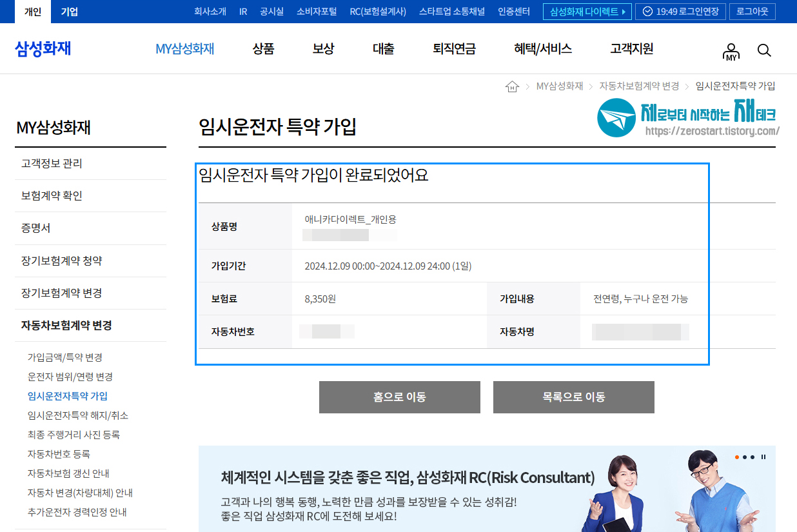The width and height of the screenshot is (797, 532).
Task: Open the 회사소개 link
Action: [x=210, y=12]
